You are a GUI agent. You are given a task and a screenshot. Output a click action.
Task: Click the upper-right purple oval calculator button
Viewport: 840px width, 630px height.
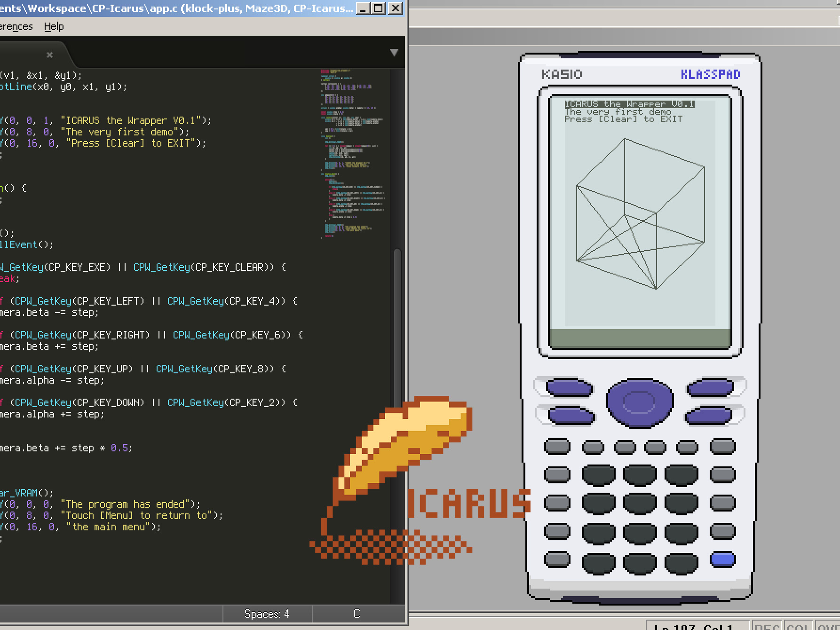click(710, 387)
